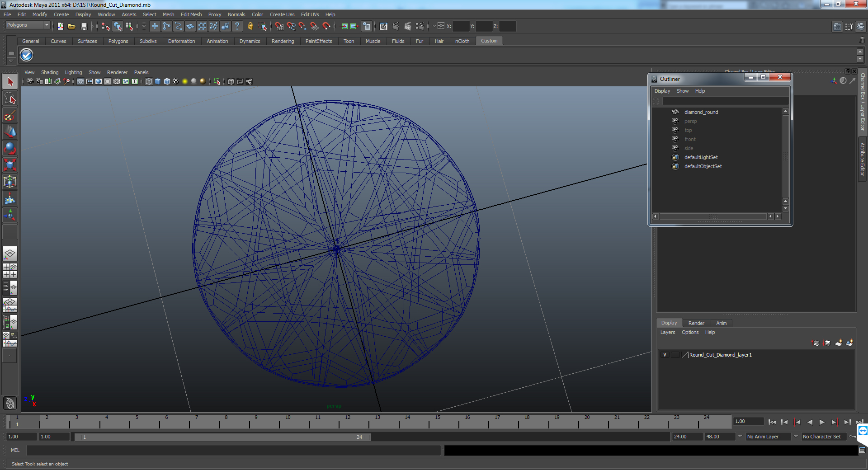Switch to four view layout
Screen dimensions: 868x470
(x=10, y=270)
